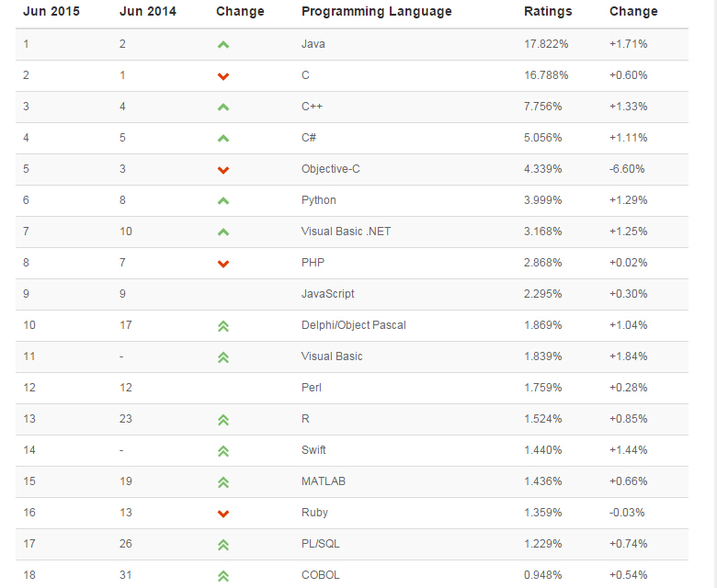Click the Jun 2014 column header
This screenshot has width=717, height=588.
[x=148, y=12]
